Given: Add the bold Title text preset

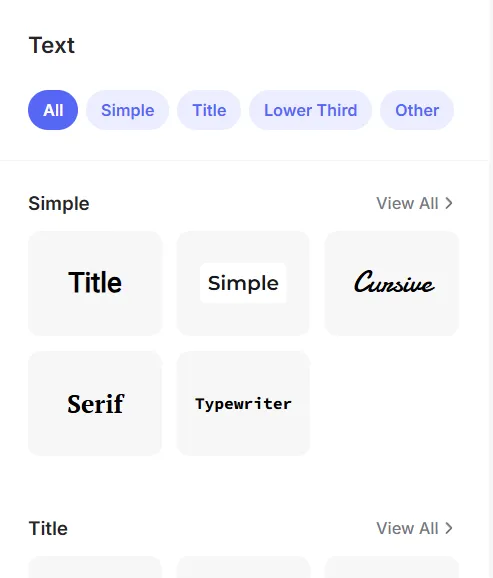Looking at the screenshot, I should 95,283.
